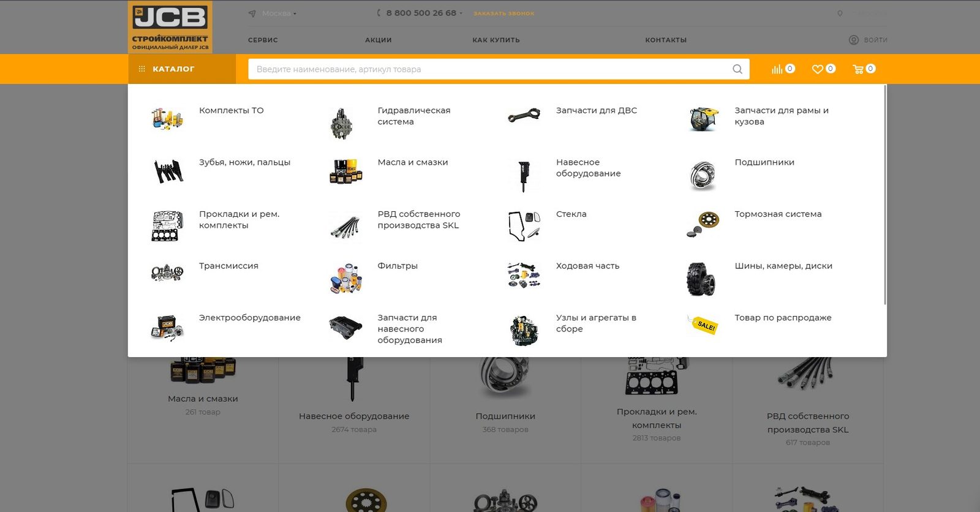Click the Заказать звонок link

pyautogui.click(x=503, y=13)
